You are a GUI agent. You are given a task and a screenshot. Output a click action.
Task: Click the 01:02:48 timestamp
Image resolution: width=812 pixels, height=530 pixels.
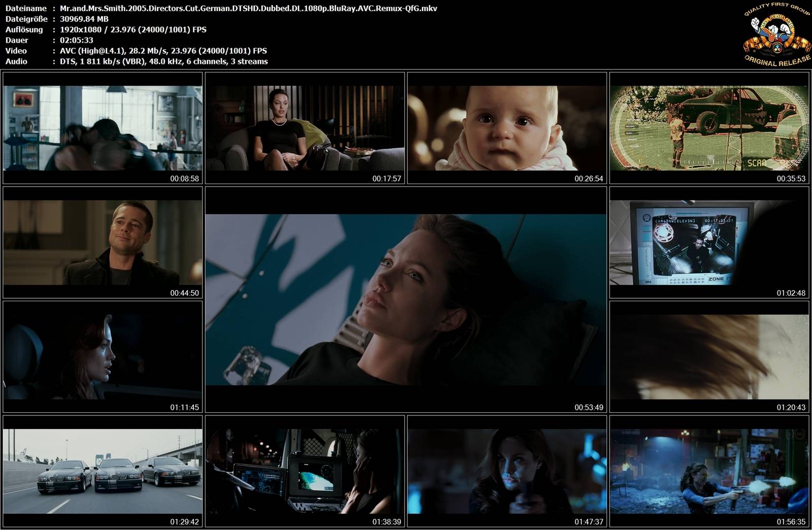[791, 293]
